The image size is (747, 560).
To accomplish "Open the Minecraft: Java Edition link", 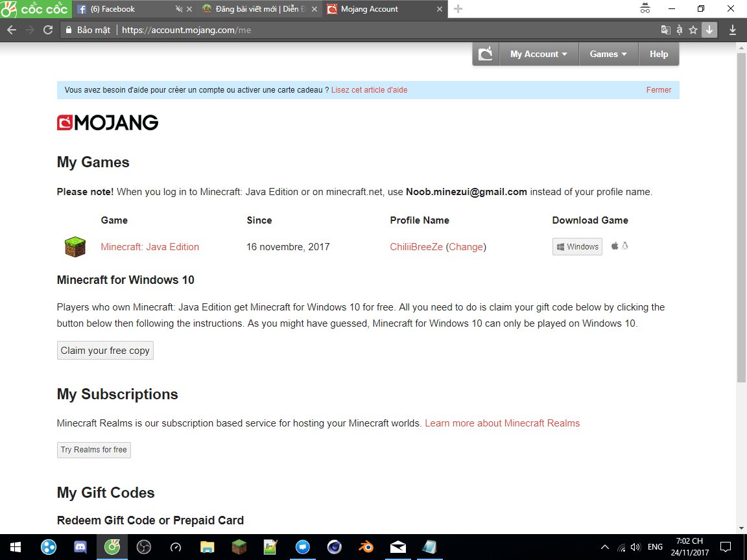I will (150, 247).
